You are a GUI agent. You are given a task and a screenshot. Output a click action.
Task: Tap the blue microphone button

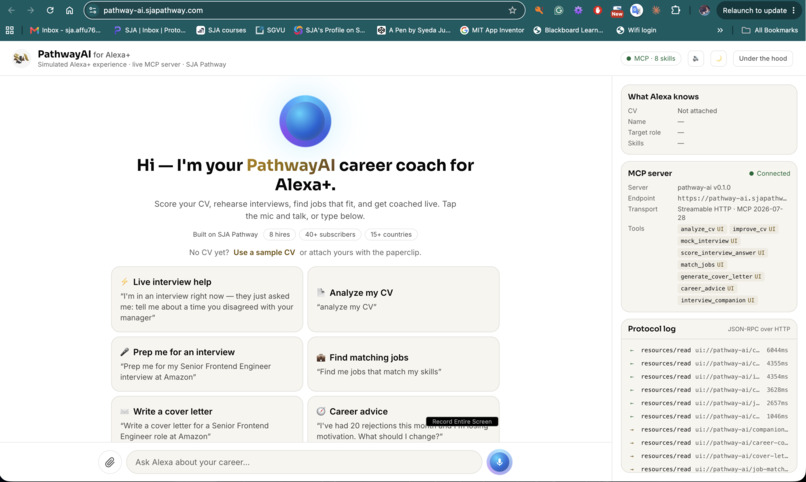click(x=499, y=462)
